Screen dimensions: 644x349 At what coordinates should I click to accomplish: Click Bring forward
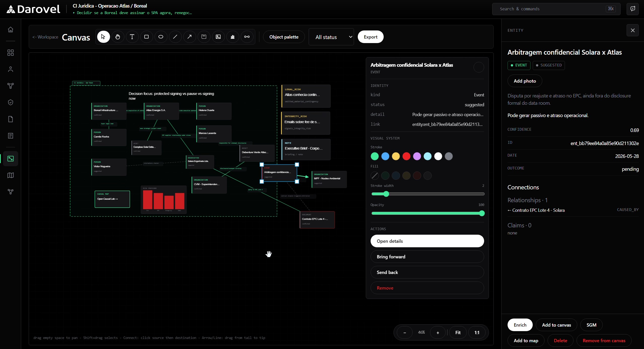pyautogui.click(x=427, y=257)
